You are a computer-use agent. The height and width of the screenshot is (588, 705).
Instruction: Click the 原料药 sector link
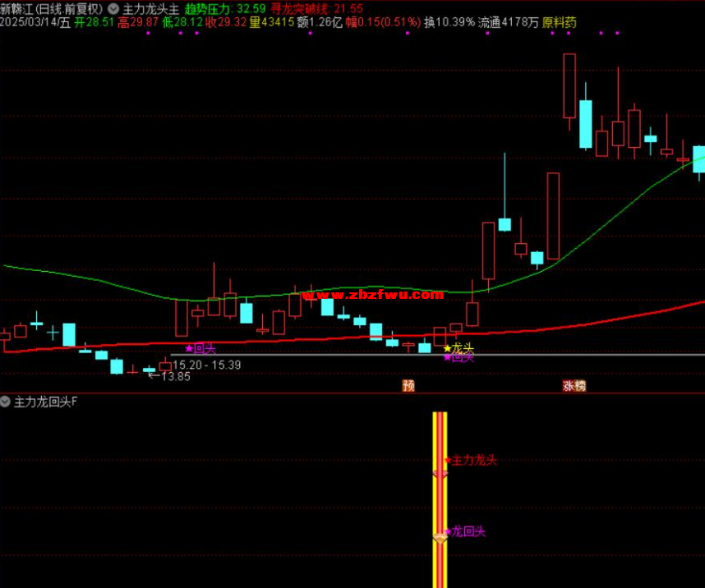tap(560, 22)
